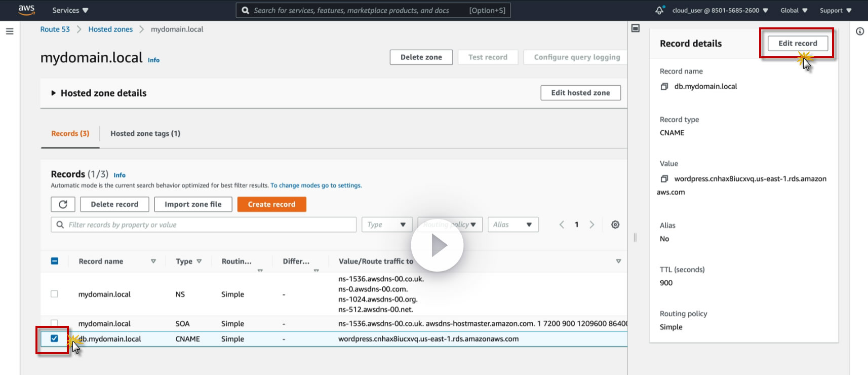
Task: Open the Global region dropdown
Action: click(794, 10)
